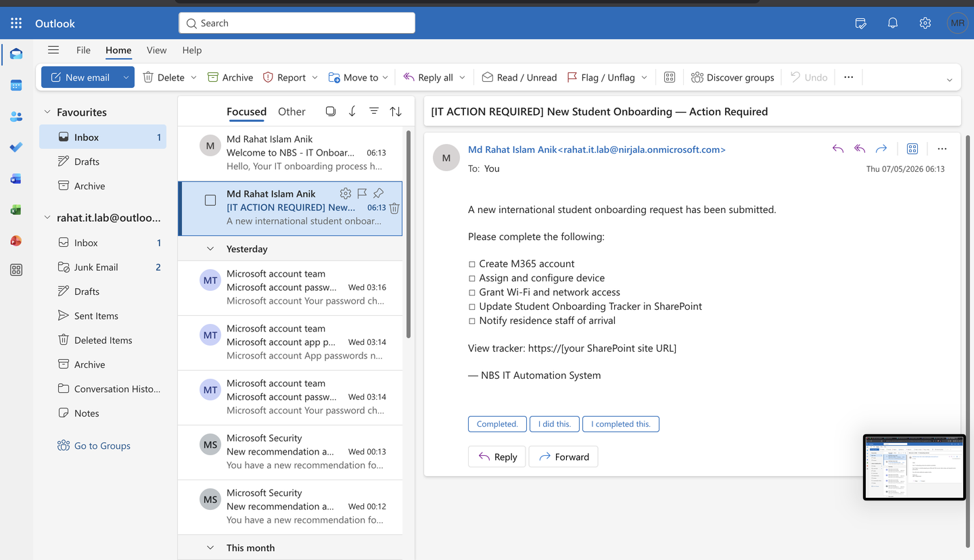Viewport: 974px width, 560px height.
Task: Click the Archive ribbon button
Action: pos(230,77)
